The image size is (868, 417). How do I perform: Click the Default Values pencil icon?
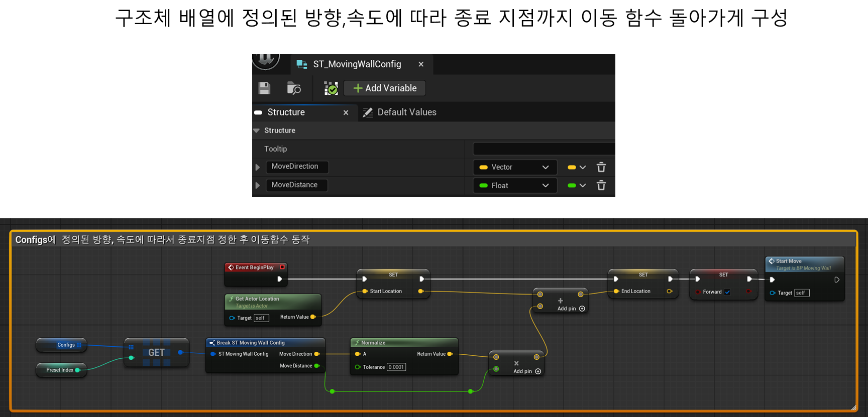(368, 112)
